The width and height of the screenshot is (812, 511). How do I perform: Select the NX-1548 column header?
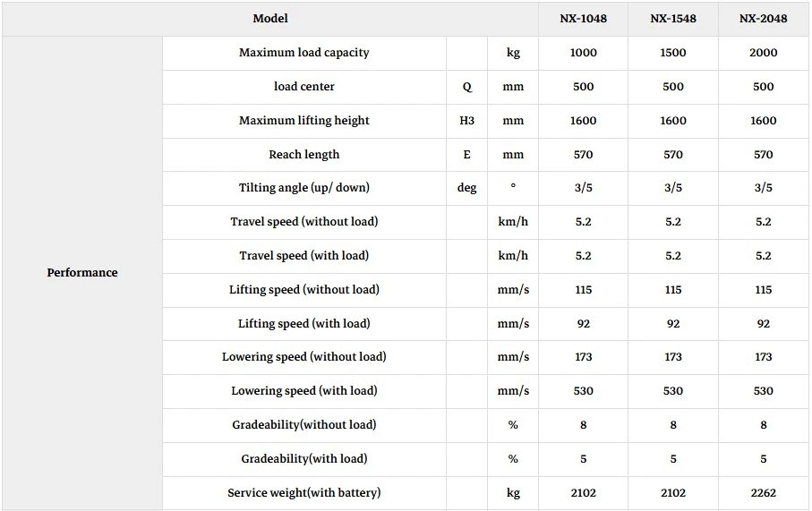coord(673,19)
